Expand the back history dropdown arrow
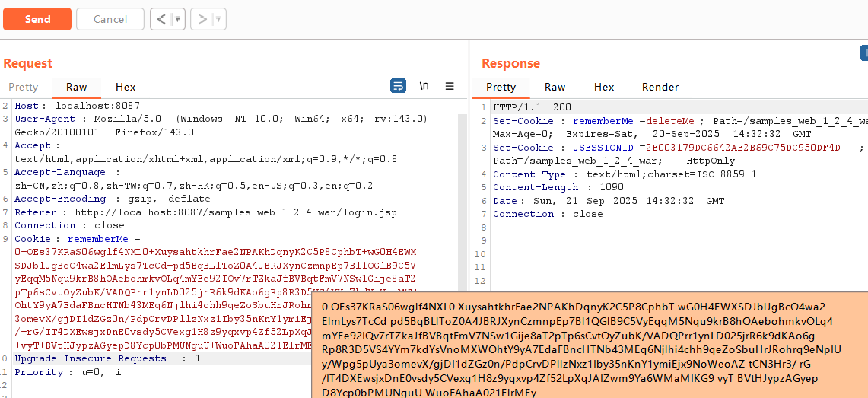Viewport: 868px width, 398px height. tap(178, 19)
